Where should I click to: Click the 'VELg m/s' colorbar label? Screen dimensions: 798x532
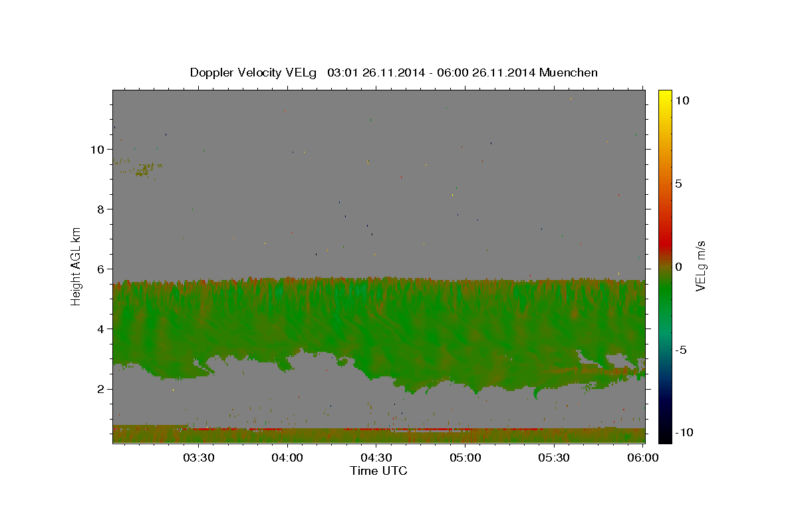[700, 265]
